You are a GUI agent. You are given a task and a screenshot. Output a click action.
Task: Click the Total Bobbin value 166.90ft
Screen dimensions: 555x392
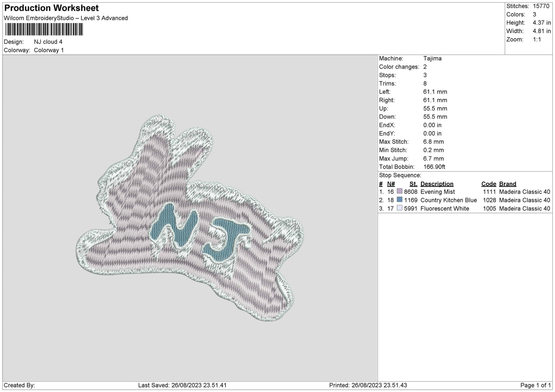434,167
